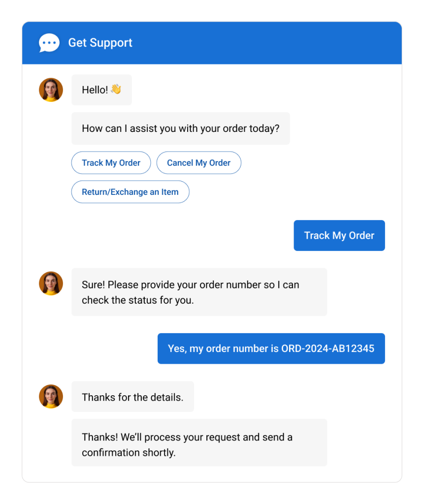Click the Thanks for the details bubble
This screenshot has height=504, width=424.
pyautogui.click(x=132, y=397)
